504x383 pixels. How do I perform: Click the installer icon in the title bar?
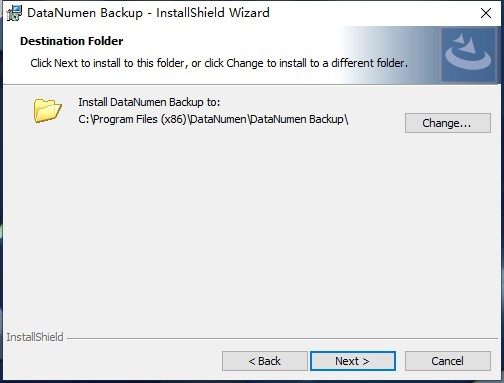point(14,13)
